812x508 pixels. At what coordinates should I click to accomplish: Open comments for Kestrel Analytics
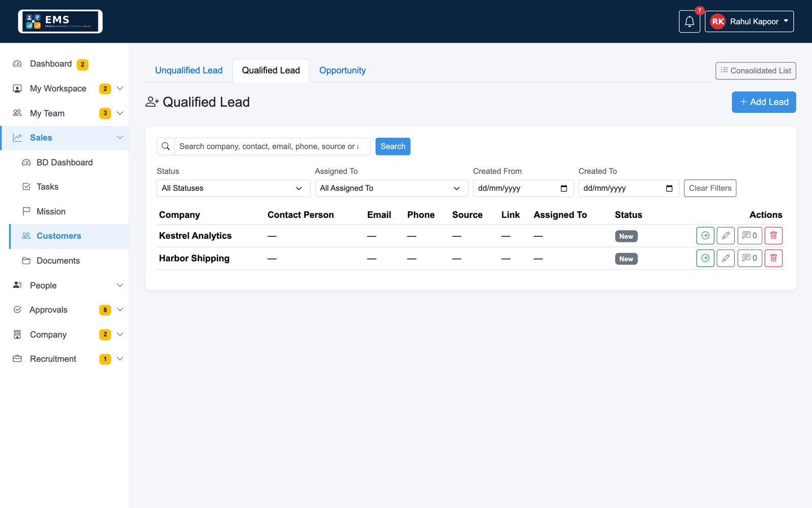click(750, 236)
